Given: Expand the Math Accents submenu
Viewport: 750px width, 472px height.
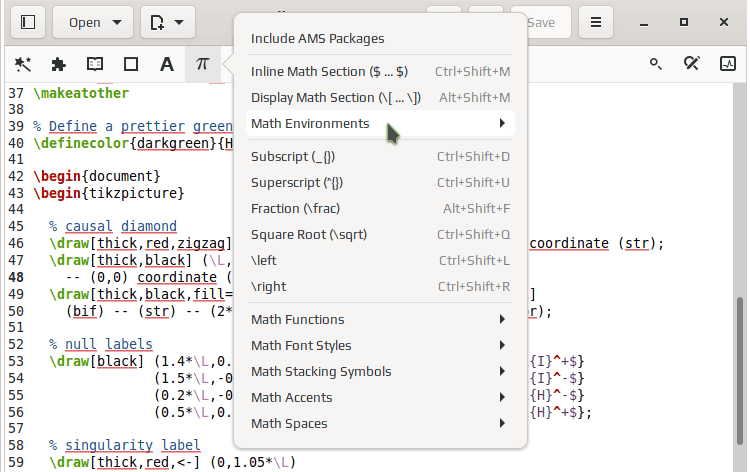Looking at the screenshot, I should coord(380,397).
